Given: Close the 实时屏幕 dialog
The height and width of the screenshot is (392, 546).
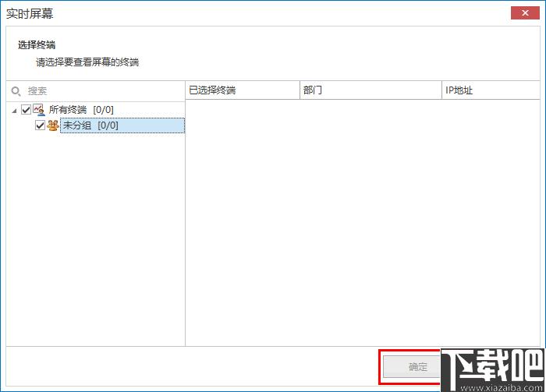Looking at the screenshot, I should tap(525, 13).
